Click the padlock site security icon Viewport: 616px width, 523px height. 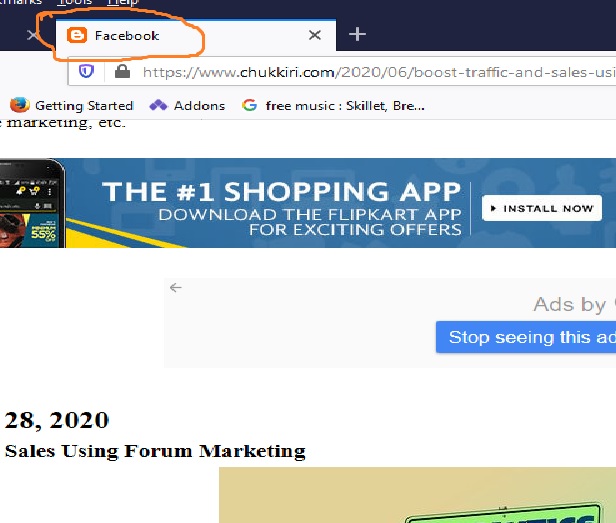tap(123, 72)
